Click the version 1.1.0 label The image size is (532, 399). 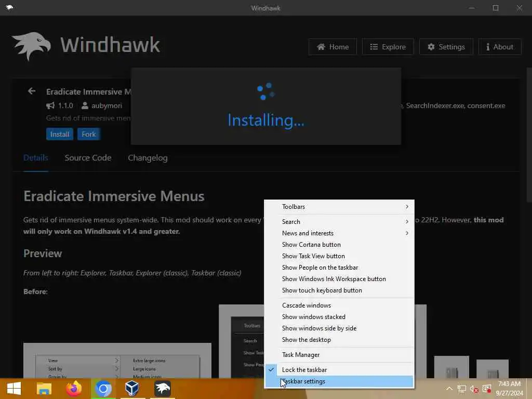[65, 105]
